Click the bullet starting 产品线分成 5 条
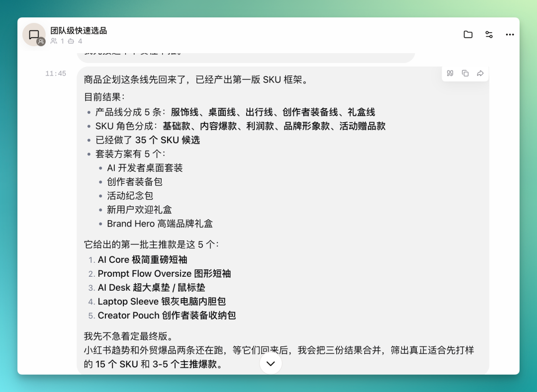 tap(235, 112)
